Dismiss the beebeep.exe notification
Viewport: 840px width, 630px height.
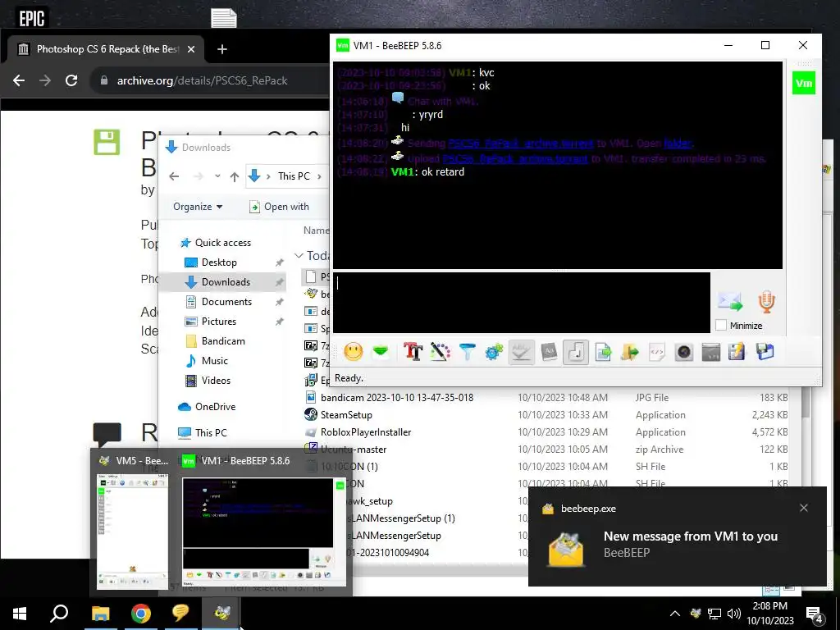[804, 508]
